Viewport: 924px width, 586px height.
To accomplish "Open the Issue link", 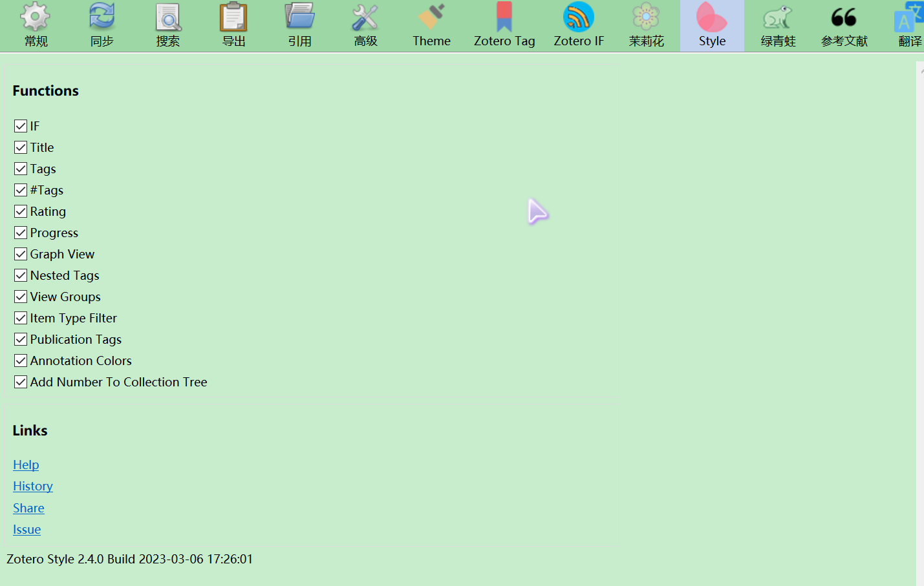I will (27, 529).
